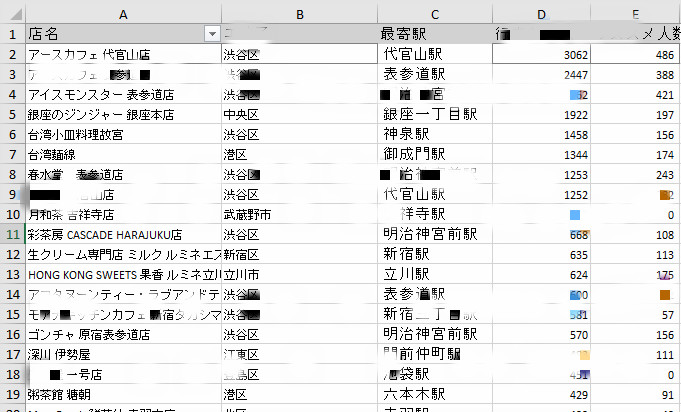Click the cell showing 486
The height and width of the screenshot is (412, 681).
(x=635, y=54)
